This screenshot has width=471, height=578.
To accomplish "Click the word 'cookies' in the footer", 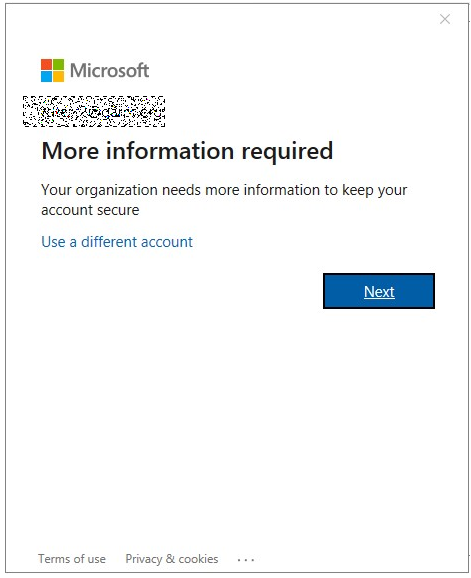I will pos(198,559).
